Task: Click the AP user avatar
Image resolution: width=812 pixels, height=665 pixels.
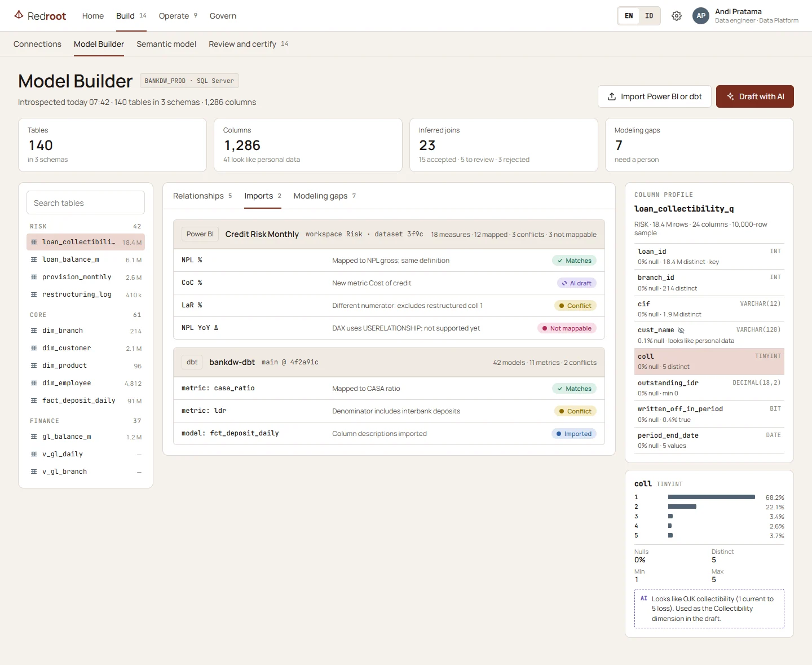Action: (x=701, y=16)
